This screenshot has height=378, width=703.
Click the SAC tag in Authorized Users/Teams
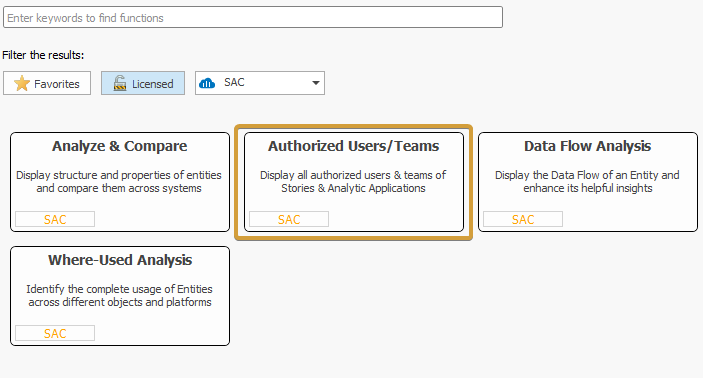(x=289, y=219)
